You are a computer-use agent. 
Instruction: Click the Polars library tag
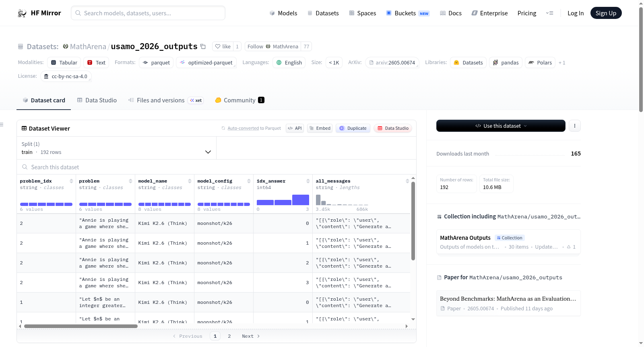(x=540, y=62)
